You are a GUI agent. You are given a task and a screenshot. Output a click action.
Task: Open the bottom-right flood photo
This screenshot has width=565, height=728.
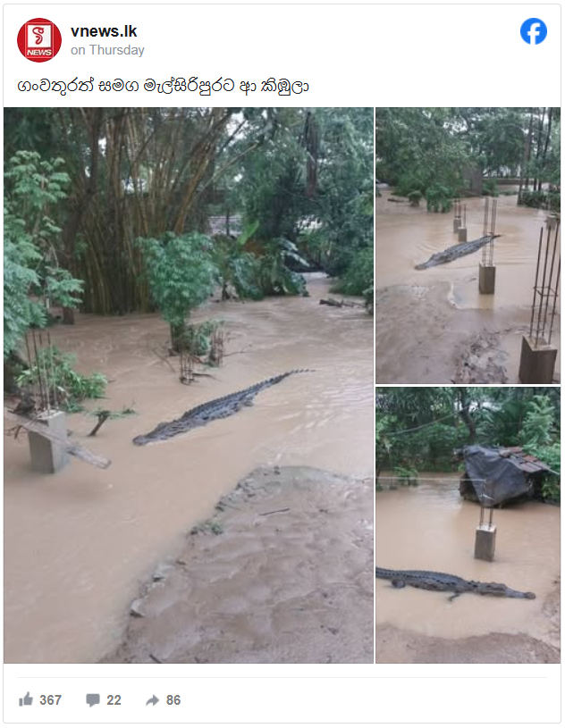[468, 525]
